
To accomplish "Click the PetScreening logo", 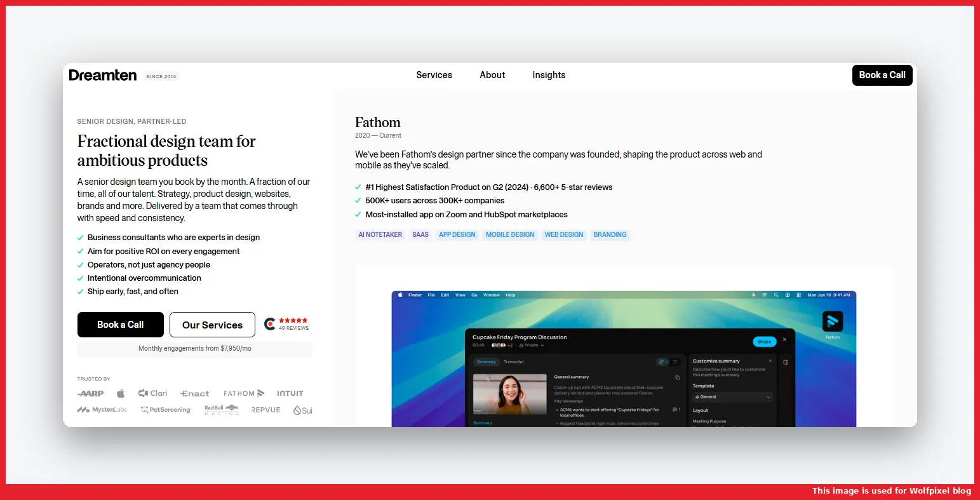I will [x=166, y=410].
